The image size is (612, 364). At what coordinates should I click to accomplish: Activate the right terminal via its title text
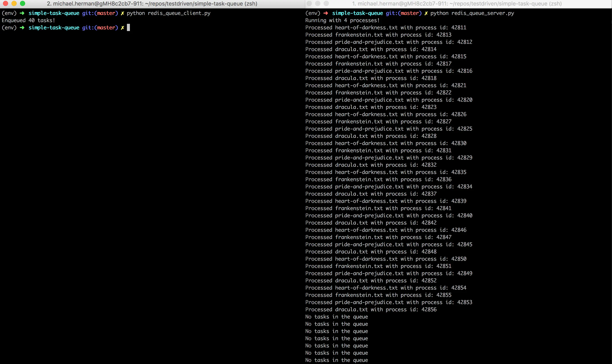pyautogui.click(x=457, y=4)
